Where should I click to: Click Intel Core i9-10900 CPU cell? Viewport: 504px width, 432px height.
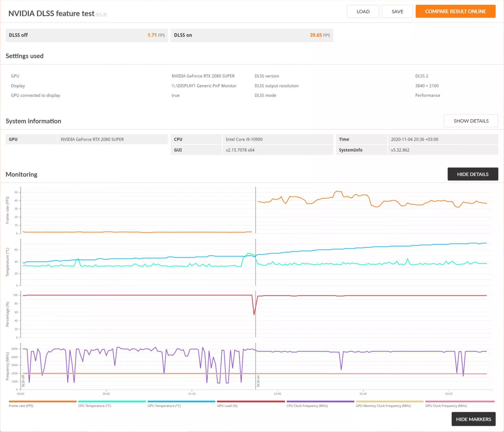(278, 139)
